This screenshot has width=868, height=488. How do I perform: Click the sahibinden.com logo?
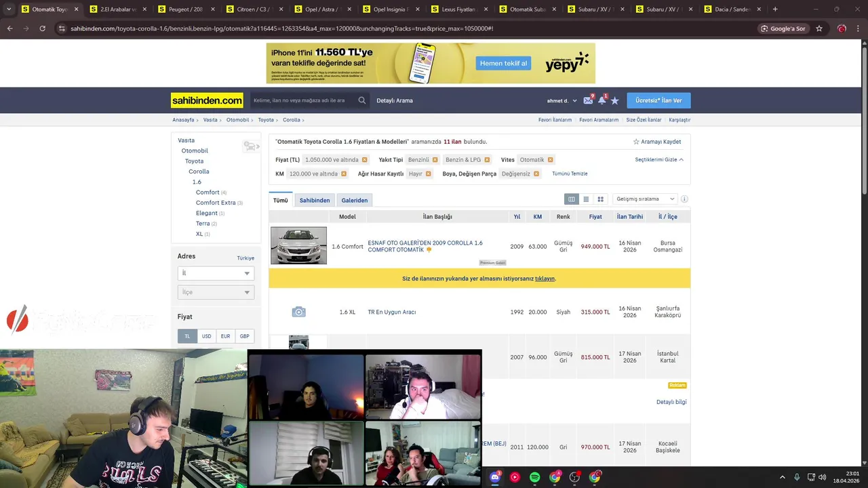207,100
